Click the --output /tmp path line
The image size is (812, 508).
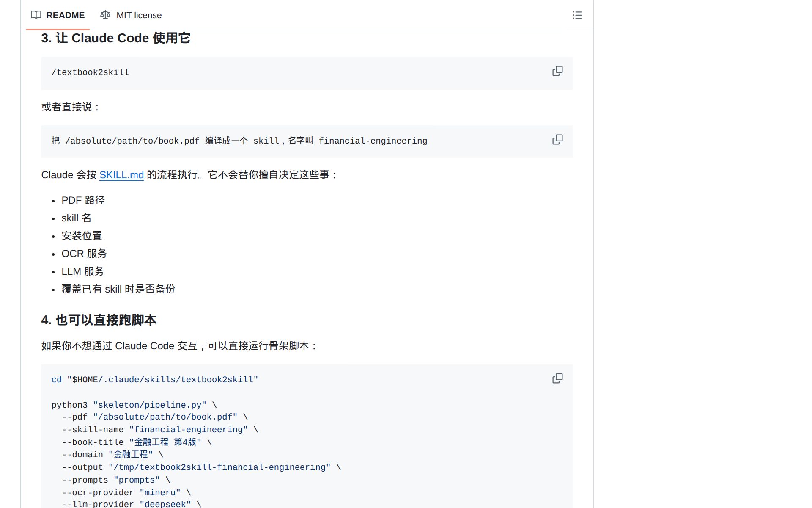click(201, 467)
